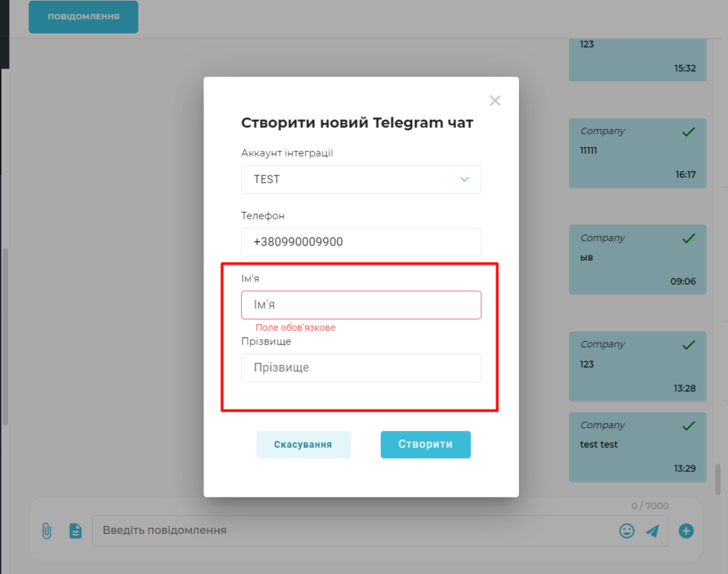Click the green checkmark on 11111 message
The width and height of the screenshot is (728, 574).
pyautogui.click(x=689, y=132)
